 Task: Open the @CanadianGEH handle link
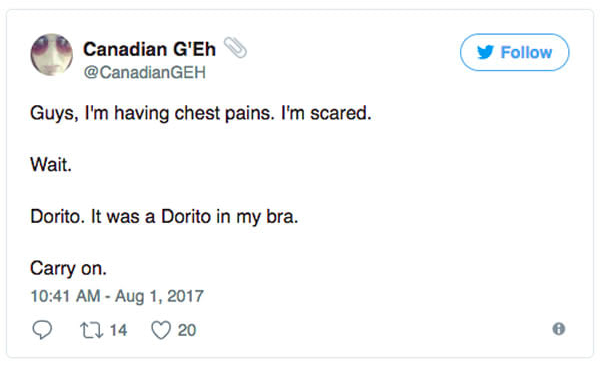pos(145,72)
